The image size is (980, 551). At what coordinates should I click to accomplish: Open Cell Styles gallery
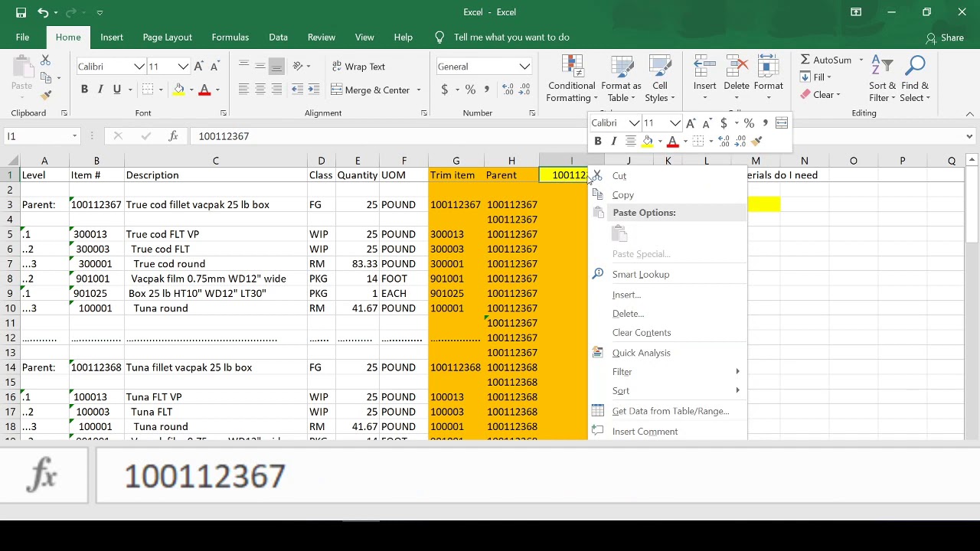tap(660, 79)
